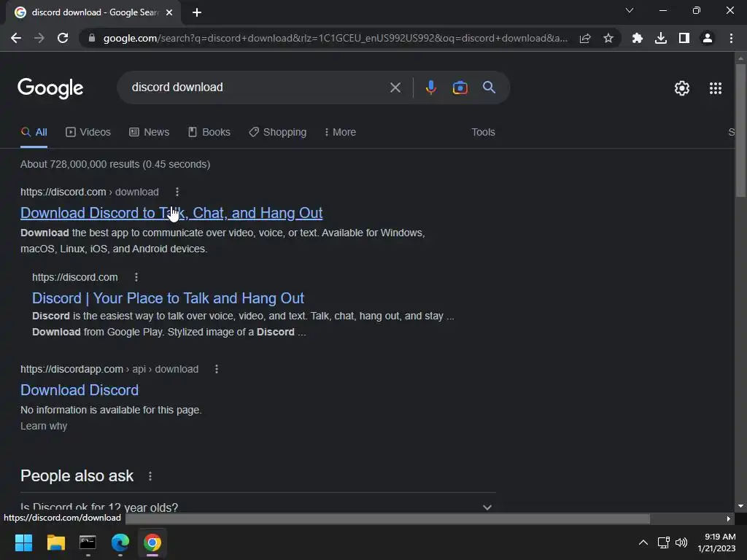Open search Tools options
The width and height of the screenshot is (747, 560).
483,133
